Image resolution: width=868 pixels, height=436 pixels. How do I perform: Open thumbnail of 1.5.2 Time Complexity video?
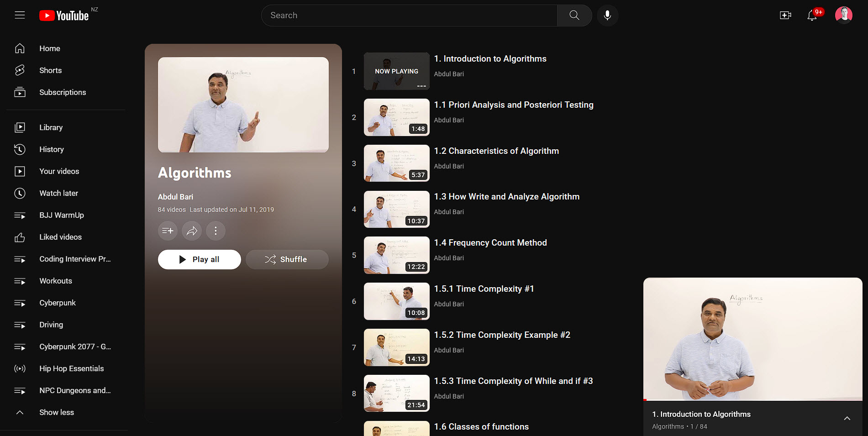coord(397,347)
